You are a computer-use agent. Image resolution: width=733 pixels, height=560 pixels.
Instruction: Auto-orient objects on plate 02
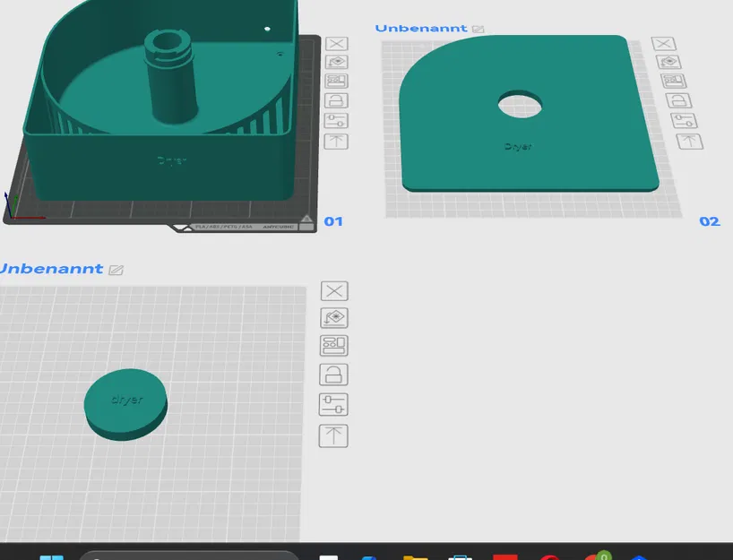[x=668, y=62]
